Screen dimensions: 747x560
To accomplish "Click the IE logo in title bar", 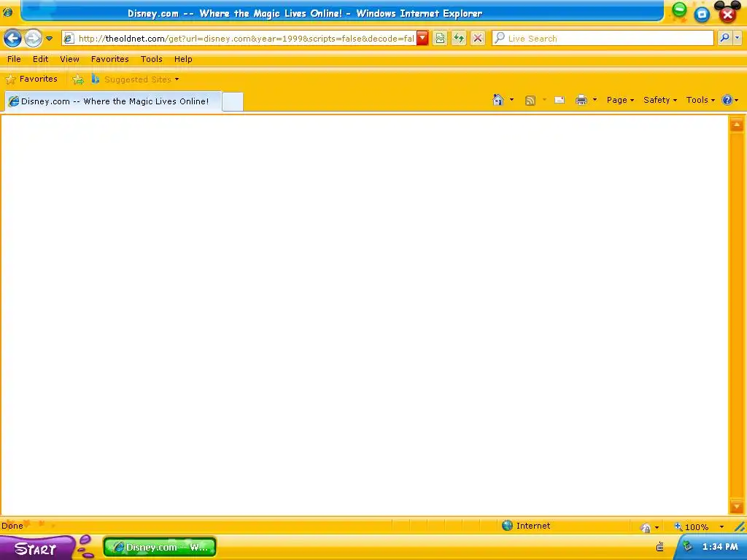I will tap(7, 12).
